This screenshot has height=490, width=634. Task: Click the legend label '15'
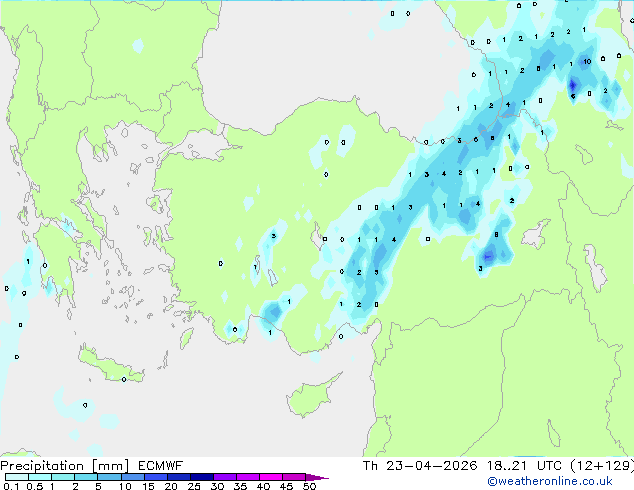coord(148,486)
